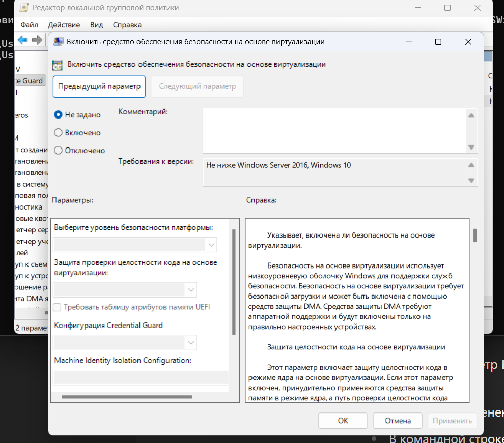Click the Group Policy Editor scroll icon in title bar
This screenshot has height=443, width=504.
pos(24,8)
